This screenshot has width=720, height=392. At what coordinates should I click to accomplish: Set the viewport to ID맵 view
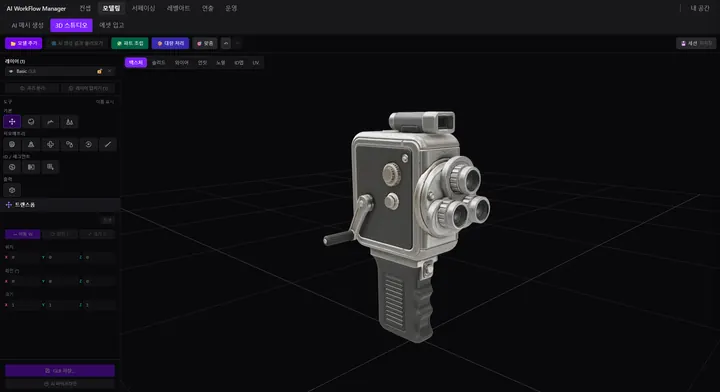click(x=239, y=62)
